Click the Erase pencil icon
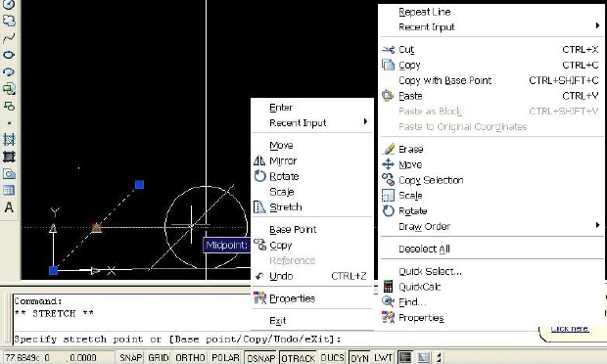 click(x=389, y=149)
